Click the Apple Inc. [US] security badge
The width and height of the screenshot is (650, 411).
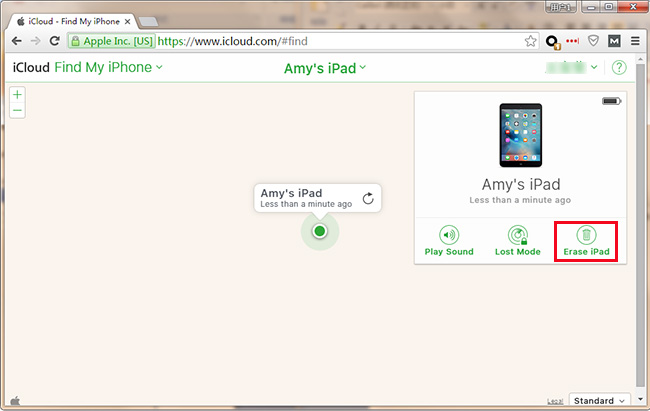[x=112, y=41]
